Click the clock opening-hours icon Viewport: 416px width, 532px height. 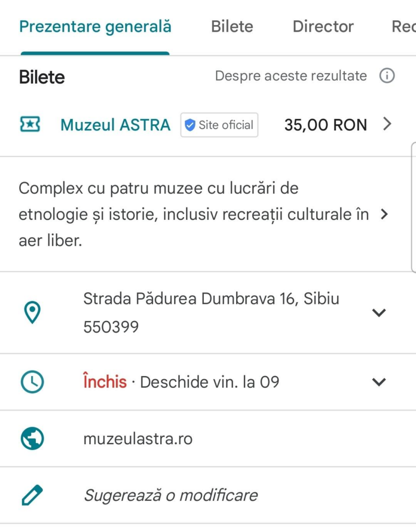(x=32, y=382)
